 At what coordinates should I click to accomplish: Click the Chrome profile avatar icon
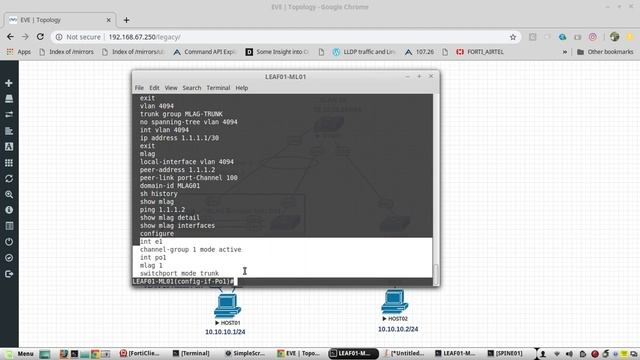click(x=614, y=37)
